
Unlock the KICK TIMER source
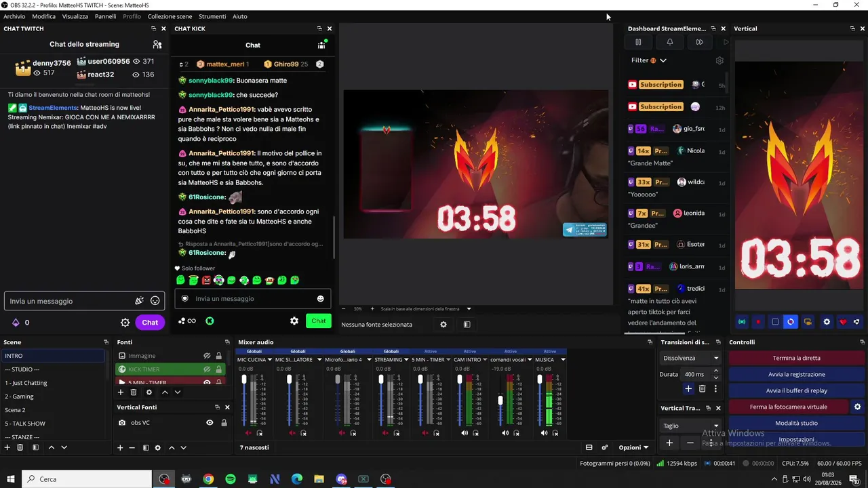(x=218, y=369)
